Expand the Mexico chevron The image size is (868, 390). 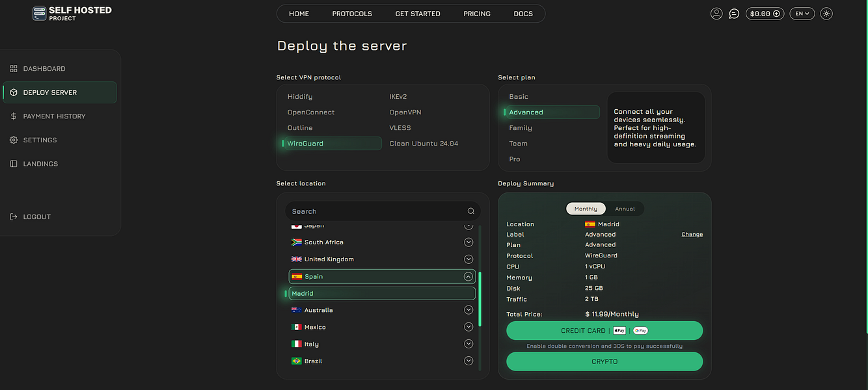(x=468, y=328)
